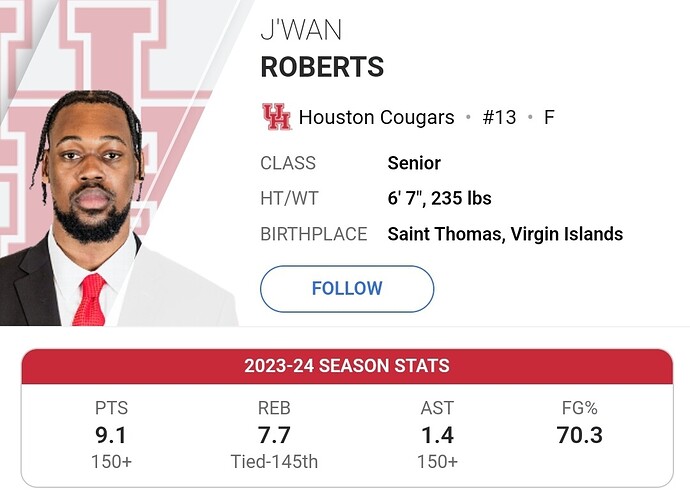This screenshot has width=690, height=492.
Task: Select the PTS 9.1 stat
Action: pos(111,435)
